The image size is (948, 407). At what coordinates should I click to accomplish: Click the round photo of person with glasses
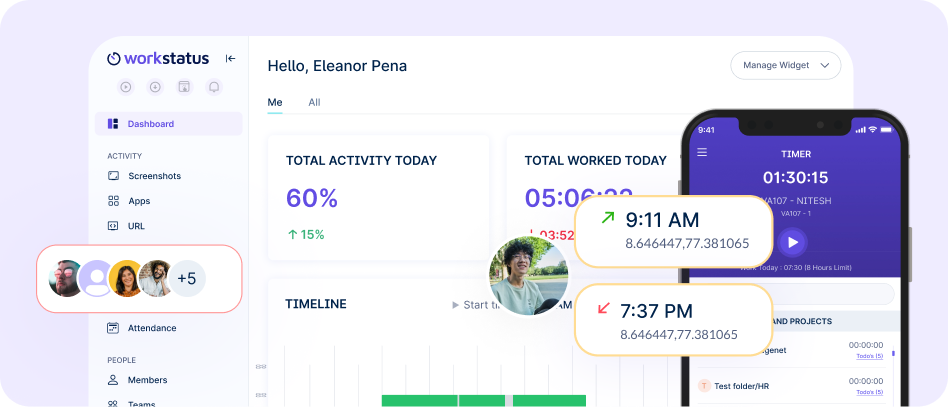(529, 276)
